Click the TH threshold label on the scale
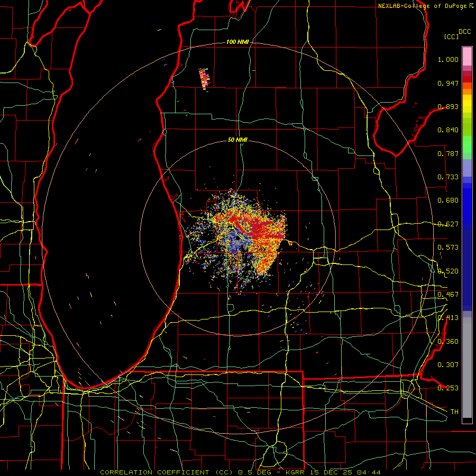 tap(454, 411)
